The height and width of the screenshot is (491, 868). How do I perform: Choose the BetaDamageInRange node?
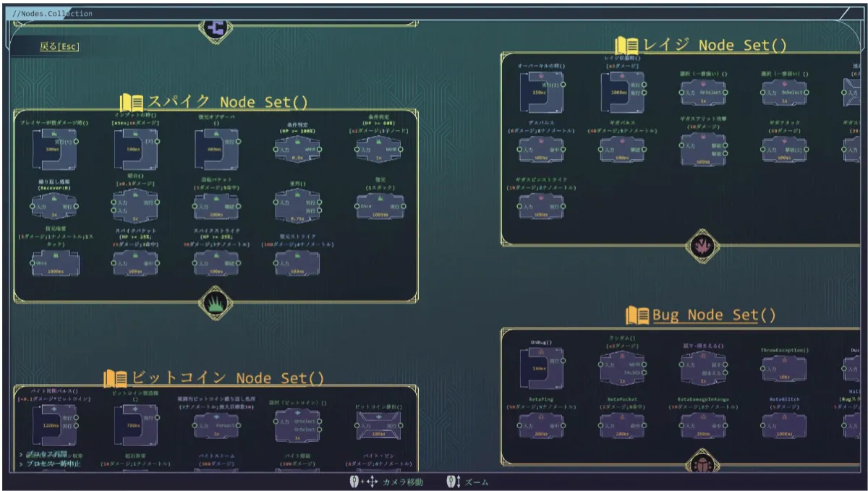click(x=702, y=426)
